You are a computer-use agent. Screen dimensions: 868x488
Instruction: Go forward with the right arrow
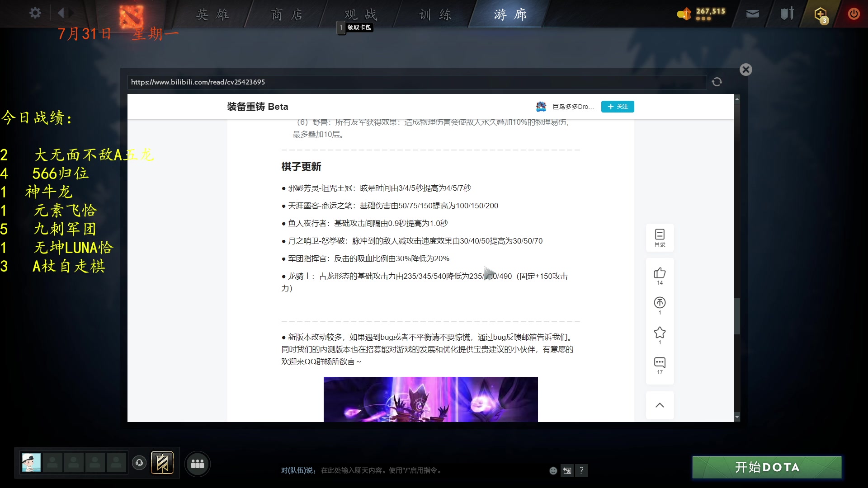coord(71,13)
